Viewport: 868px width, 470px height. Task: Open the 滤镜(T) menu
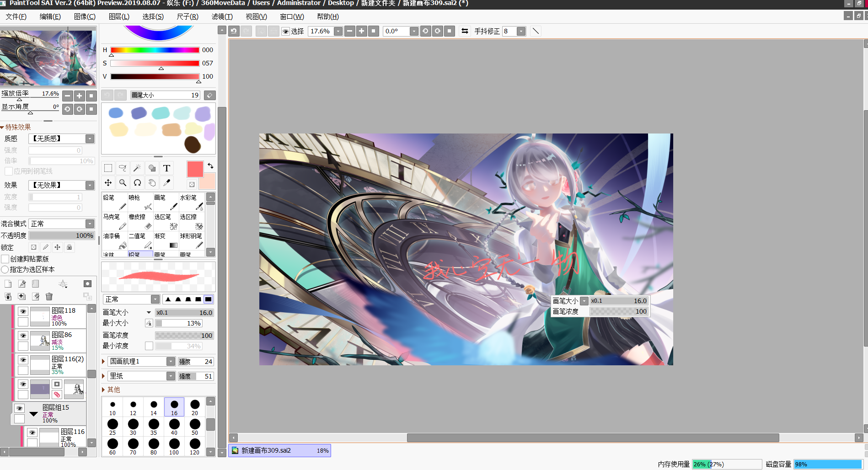(222, 16)
